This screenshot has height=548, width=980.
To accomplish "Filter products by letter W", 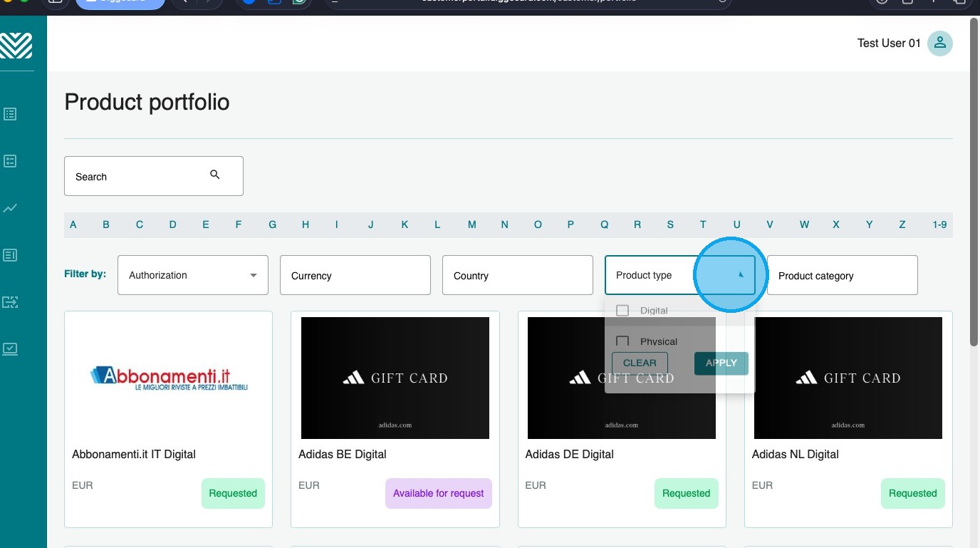I will tap(804, 224).
